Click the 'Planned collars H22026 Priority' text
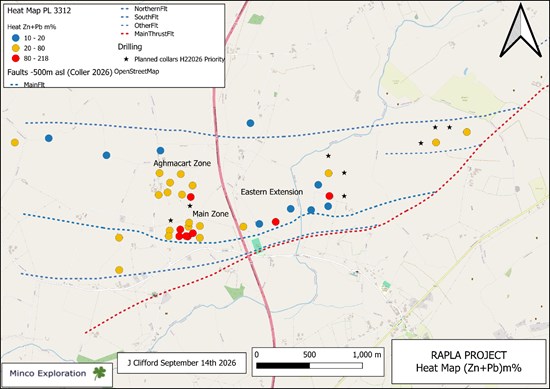Screen dimensions: 550x389 pyautogui.click(x=179, y=59)
